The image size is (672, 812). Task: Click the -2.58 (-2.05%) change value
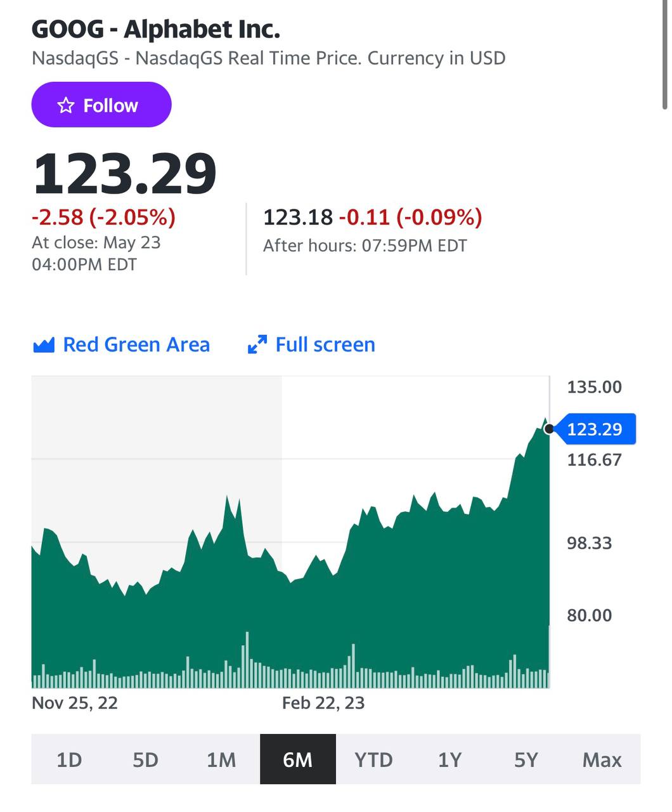coord(104,218)
